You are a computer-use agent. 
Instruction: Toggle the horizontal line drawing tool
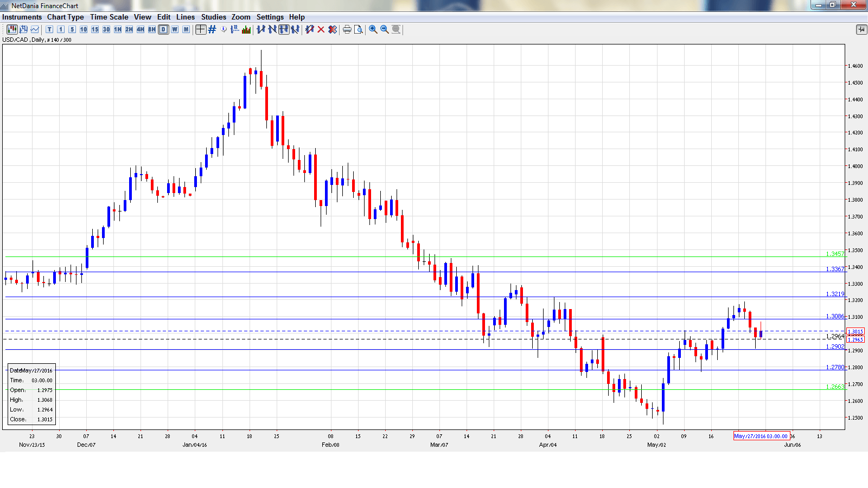284,29
